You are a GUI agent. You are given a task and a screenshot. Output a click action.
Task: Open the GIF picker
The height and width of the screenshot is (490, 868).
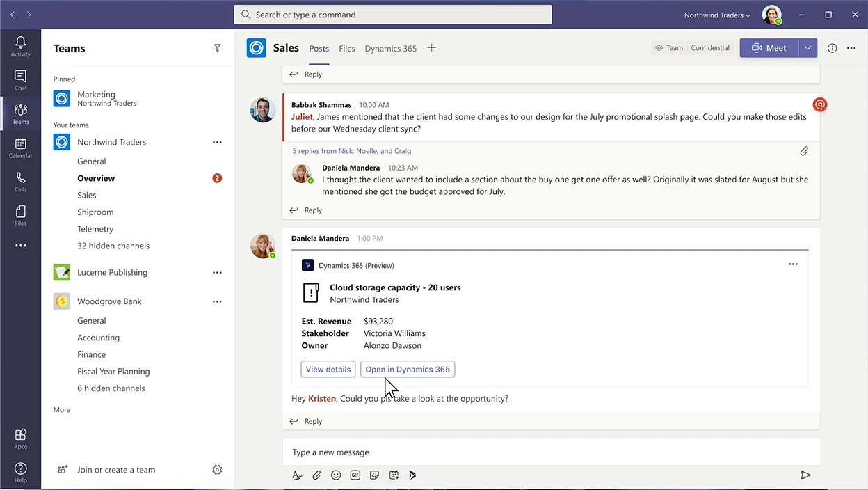coord(355,475)
